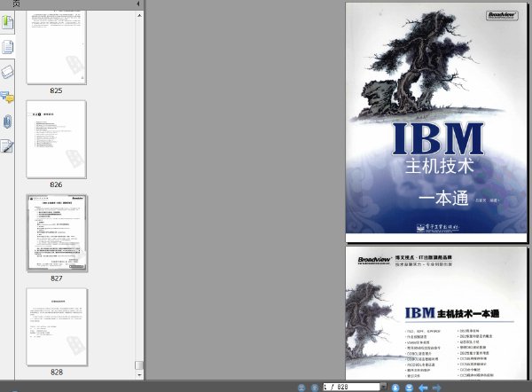Open the page number dropdown arrow
532x392 pixels.
click(x=383, y=387)
